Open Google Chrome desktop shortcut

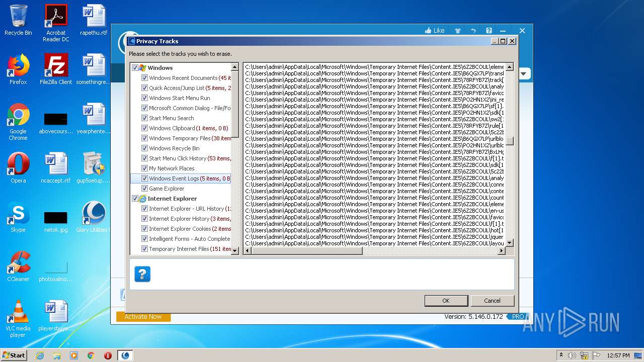[x=18, y=122]
